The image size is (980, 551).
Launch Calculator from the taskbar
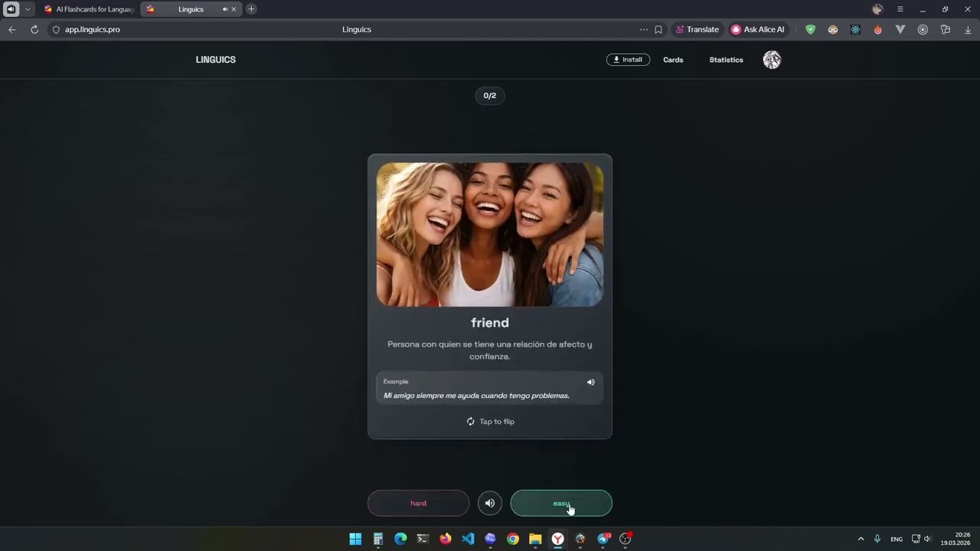click(377, 539)
